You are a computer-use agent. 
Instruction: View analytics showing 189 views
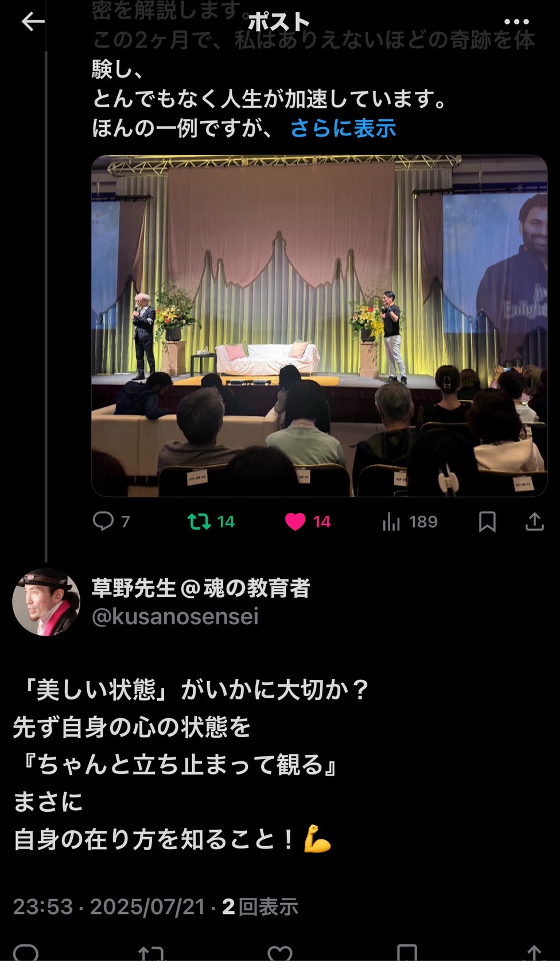[410, 522]
